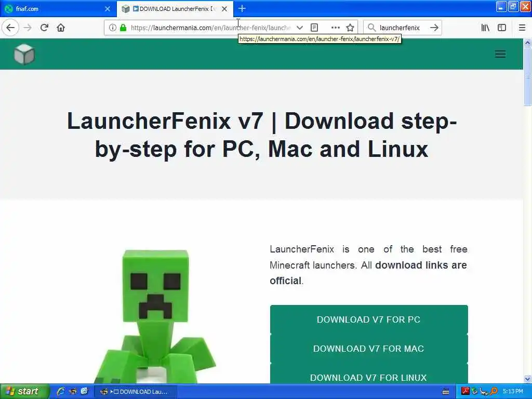Image resolution: width=532 pixels, height=399 pixels.
Task: Click the orange magnifier tray icon
Action: click(494, 391)
